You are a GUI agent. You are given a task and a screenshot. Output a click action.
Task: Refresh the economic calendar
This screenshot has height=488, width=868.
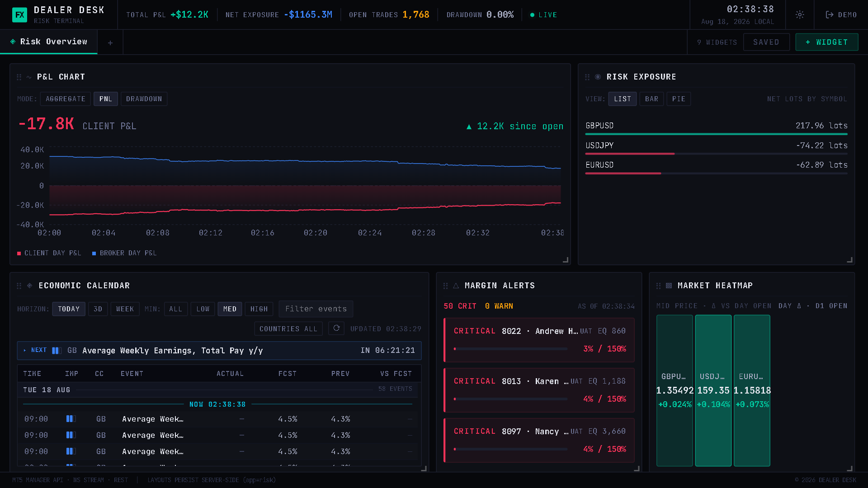click(x=336, y=328)
